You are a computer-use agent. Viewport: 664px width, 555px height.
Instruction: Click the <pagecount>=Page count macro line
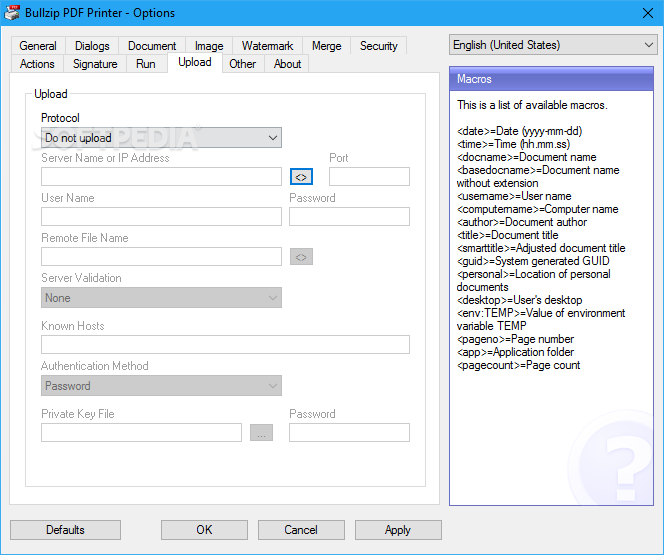click(518, 365)
